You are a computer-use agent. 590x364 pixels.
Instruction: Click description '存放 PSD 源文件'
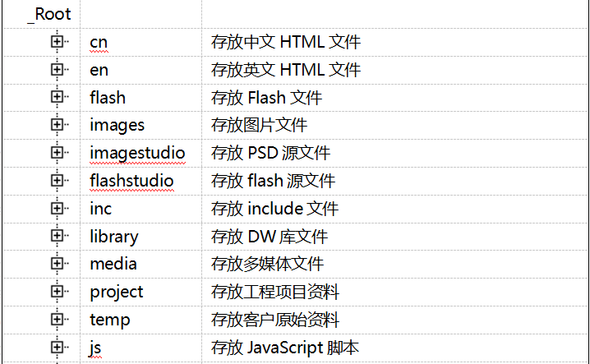[270, 153]
